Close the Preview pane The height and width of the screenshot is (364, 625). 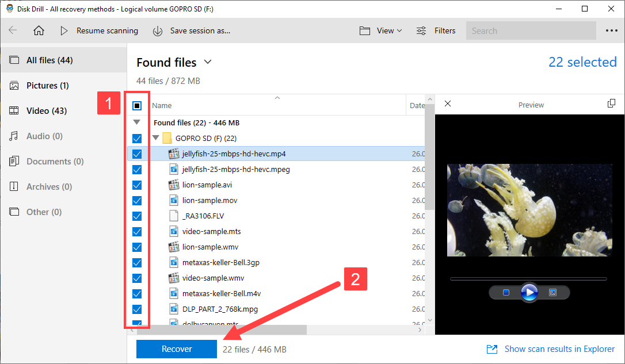tap(448, 104)
